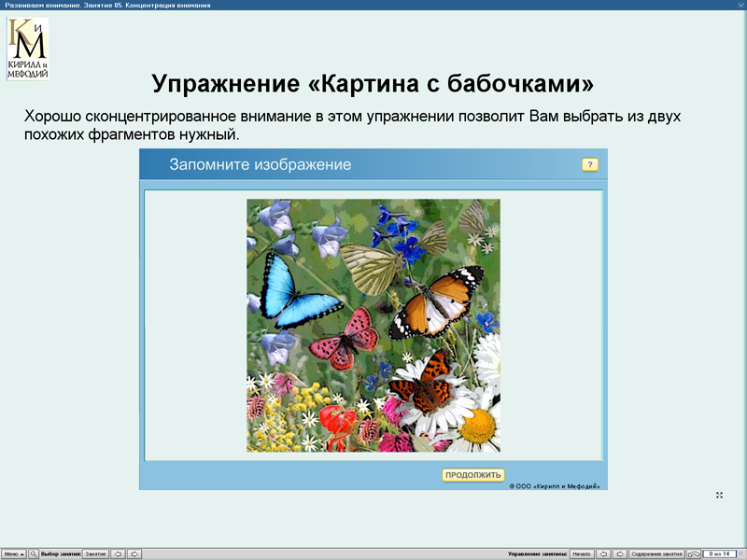Click the right arrow next to Занятие
Screen dimensions: 747x560
135,553
